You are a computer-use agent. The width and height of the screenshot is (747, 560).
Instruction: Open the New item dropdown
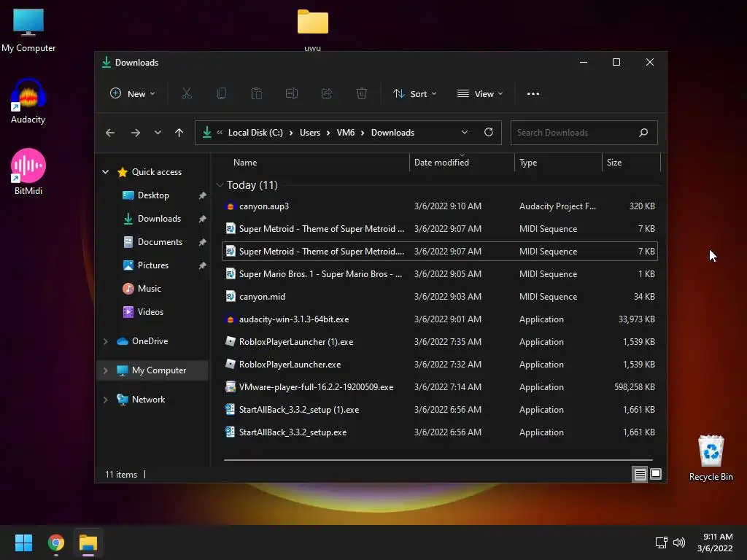(x=133, y=94)
